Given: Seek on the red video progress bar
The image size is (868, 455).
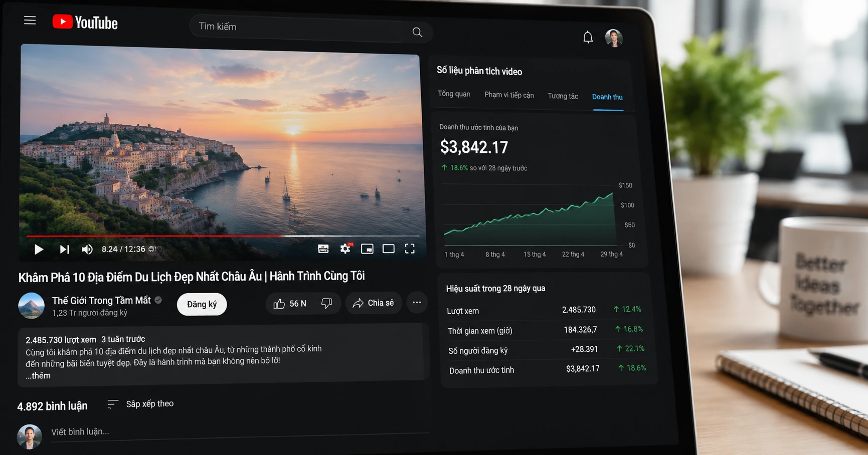Looking at the screenshot, I should click(x=223, y=236).
